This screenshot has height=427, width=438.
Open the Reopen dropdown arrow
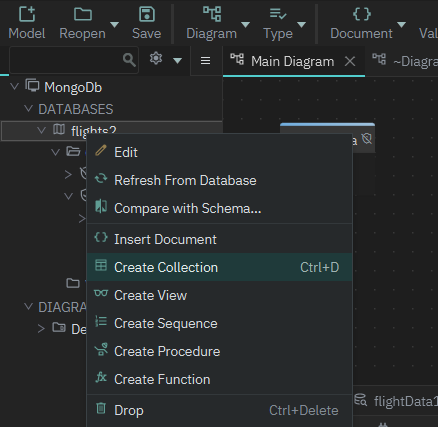tap(114, 25)
